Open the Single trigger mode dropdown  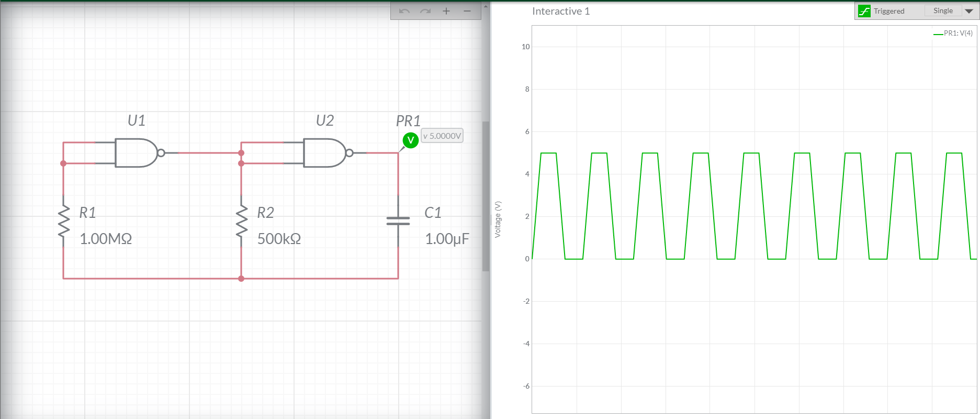point(969,11)
